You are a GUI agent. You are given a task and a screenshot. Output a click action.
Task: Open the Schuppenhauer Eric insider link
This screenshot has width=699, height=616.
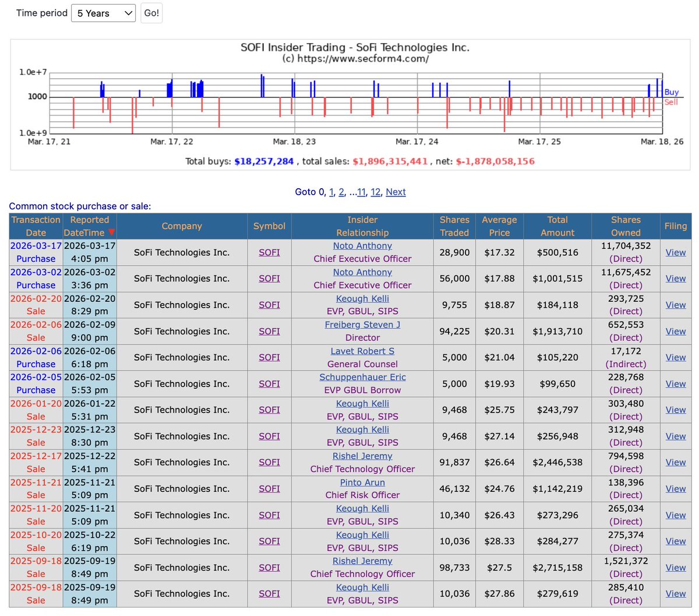tap(362, 377)
